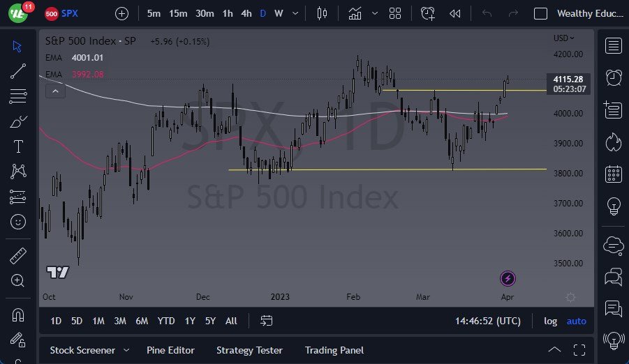
Task: Open the ideas stream comment icon
Action: pyautogui.click(x=614, y=309)
